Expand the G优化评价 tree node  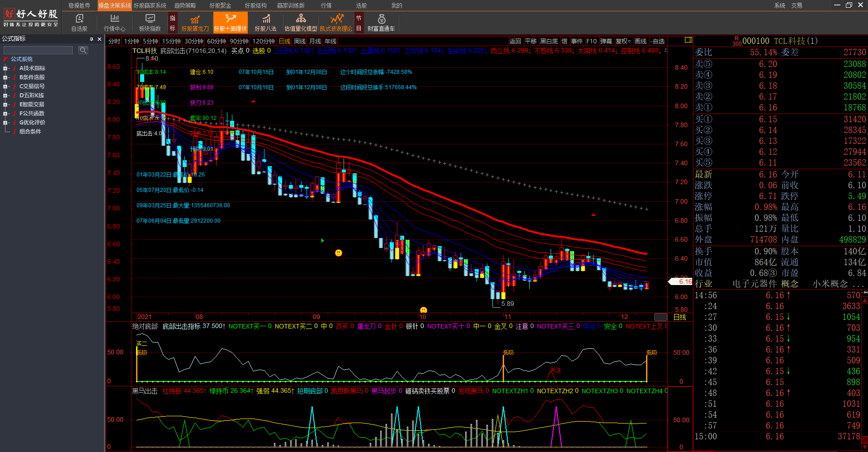(5, 123)
